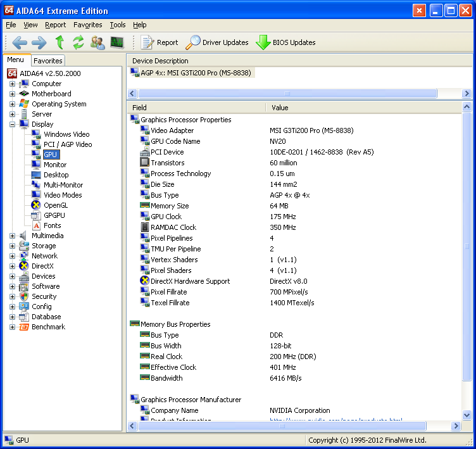Expand the Storage tree node
The image size is (476, 449).
12,246
